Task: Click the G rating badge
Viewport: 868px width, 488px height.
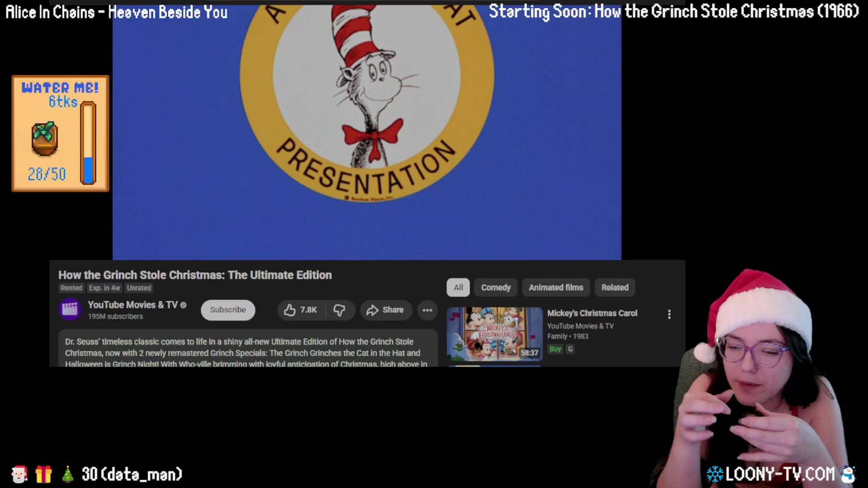Action: coord(570,349)
